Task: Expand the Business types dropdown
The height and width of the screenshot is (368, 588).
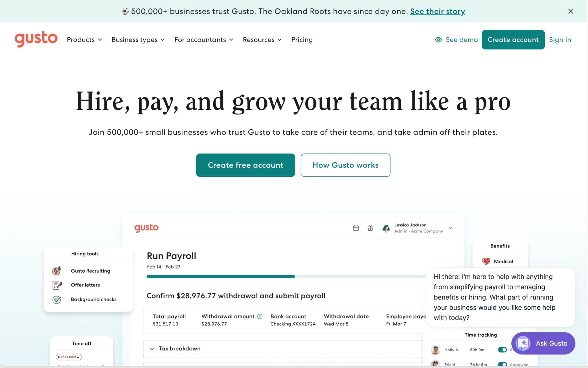Action: (138, 40)
